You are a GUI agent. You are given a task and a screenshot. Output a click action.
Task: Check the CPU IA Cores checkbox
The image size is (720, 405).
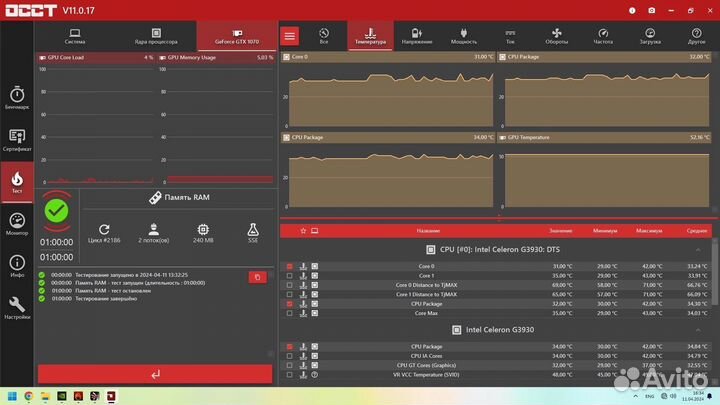(289, 356)
